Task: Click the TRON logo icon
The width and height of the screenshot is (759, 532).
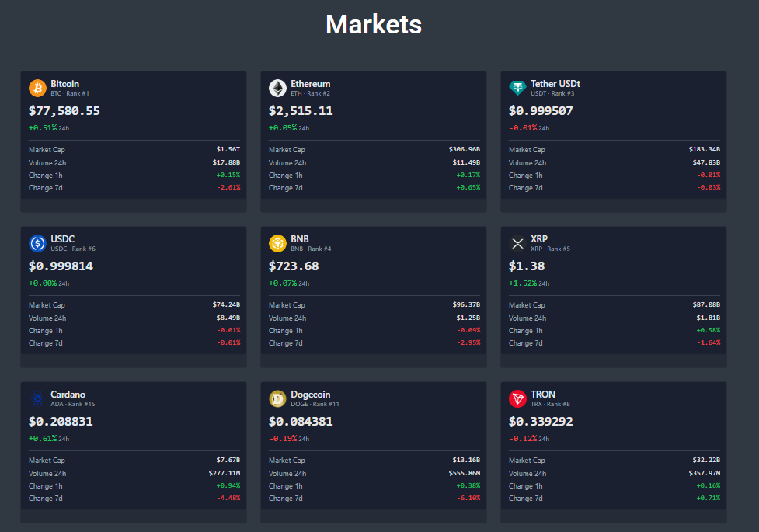Action: click(x=517, y=399)
